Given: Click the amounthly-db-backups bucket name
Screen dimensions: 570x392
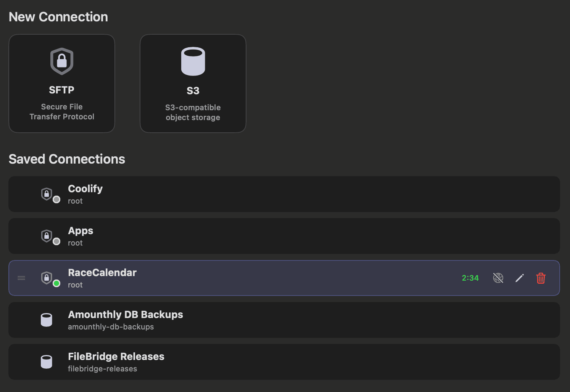Looking at the screenshot, I should tap(111, 327).
